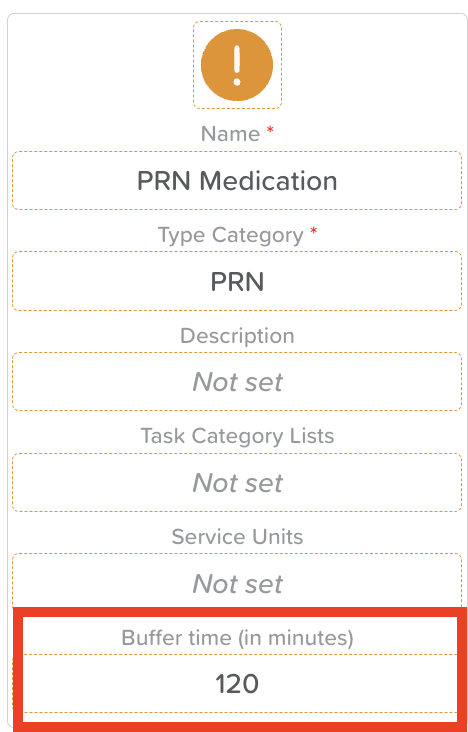Click the white exclamation mark symbol
This screenshot has height=732, width=468.
point(237,65)
